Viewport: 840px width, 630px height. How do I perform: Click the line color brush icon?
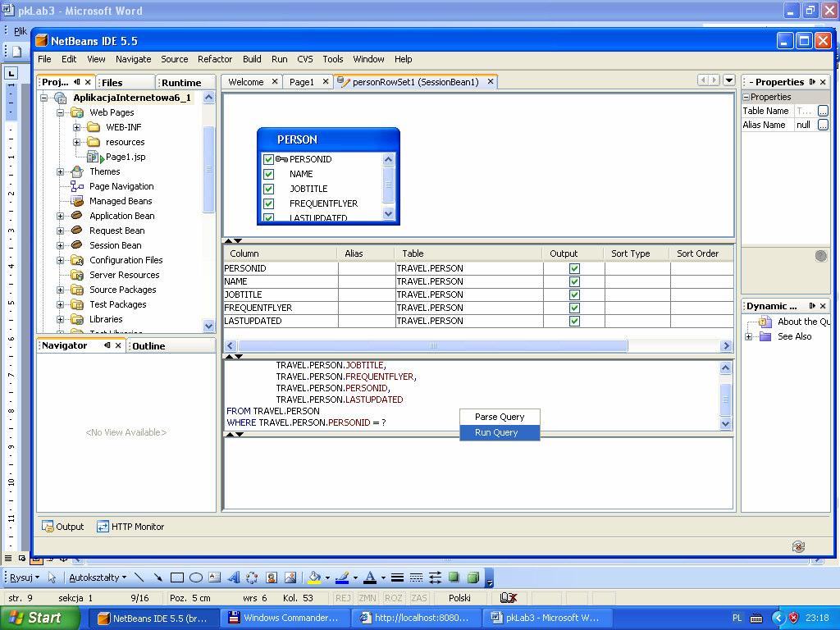pos(342,577)
